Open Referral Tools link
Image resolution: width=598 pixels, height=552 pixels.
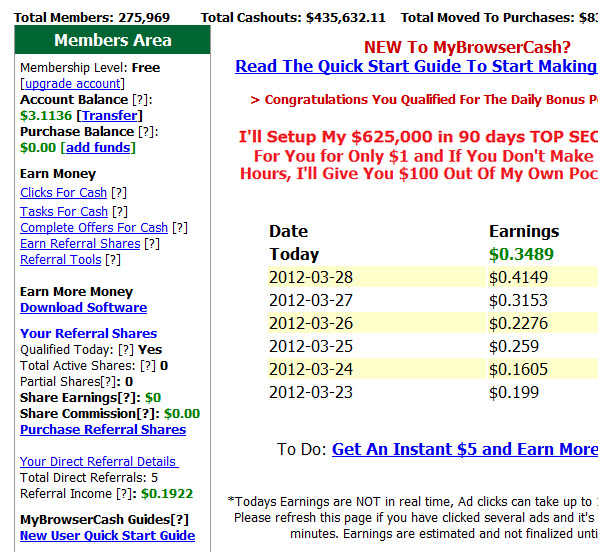click(x=61, y=259)
